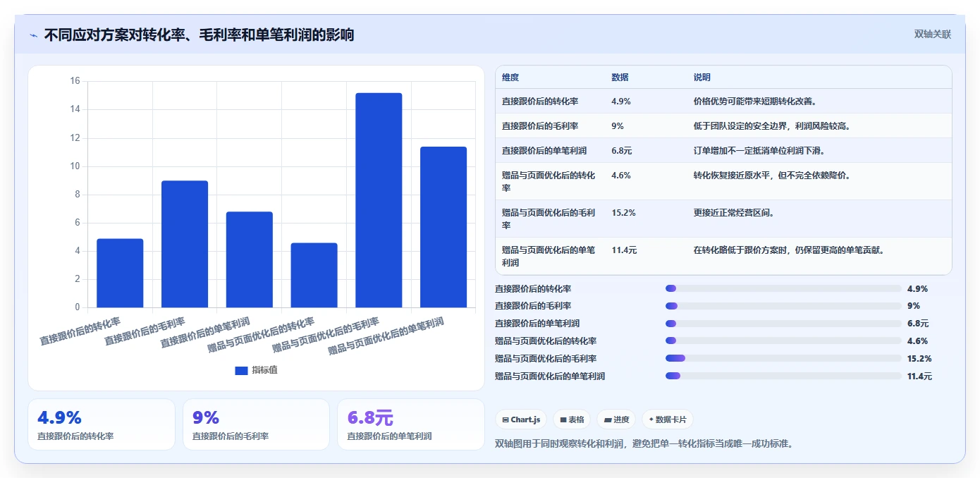Select the 进度 chip
This screenshot has height=478, width=980.
click(616, 419)
